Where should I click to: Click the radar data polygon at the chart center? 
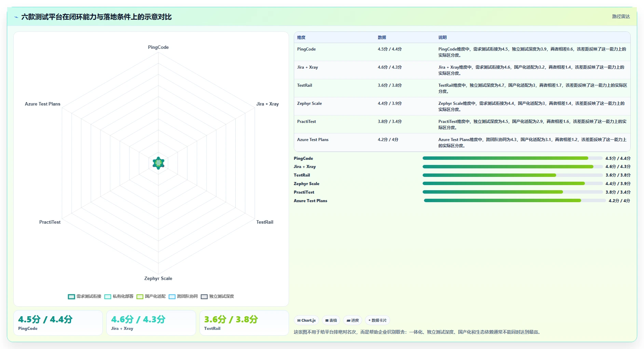[159, 163]
